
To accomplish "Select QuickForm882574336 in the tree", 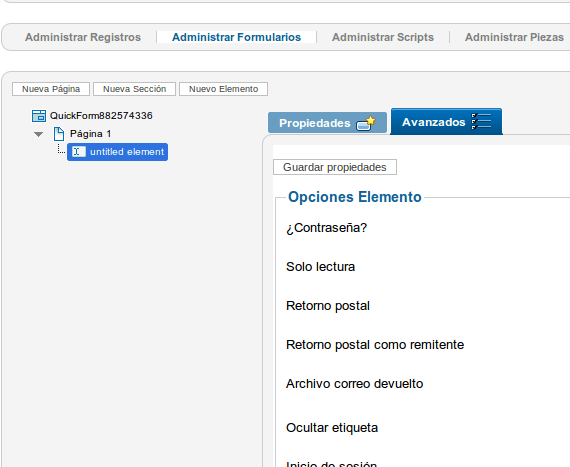I will coord(101,116).
